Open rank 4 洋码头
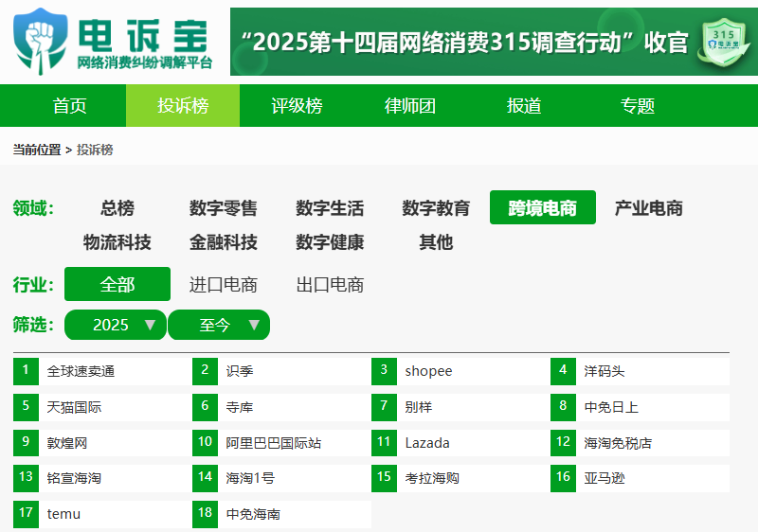This screenshot has width=758, height=532. [641, 371]
